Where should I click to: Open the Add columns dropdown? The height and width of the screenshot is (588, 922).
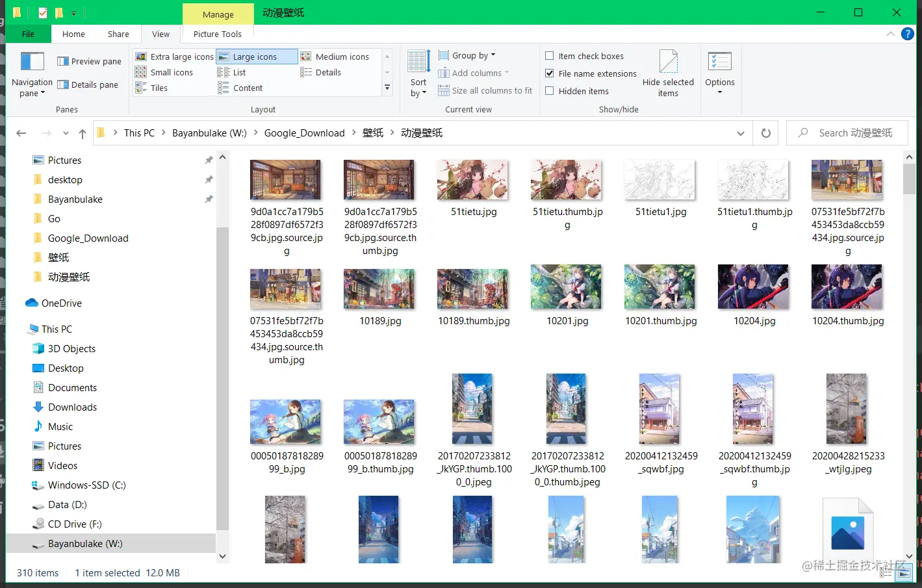474,73
